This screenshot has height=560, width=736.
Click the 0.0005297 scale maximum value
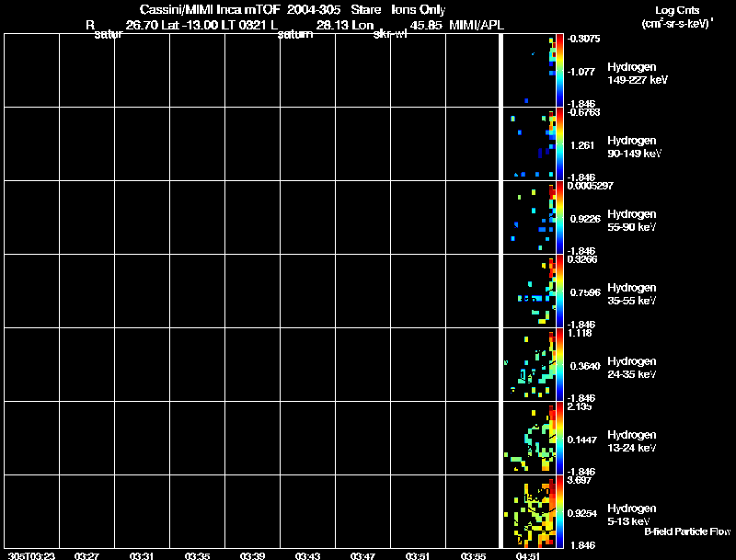(590, 186)
